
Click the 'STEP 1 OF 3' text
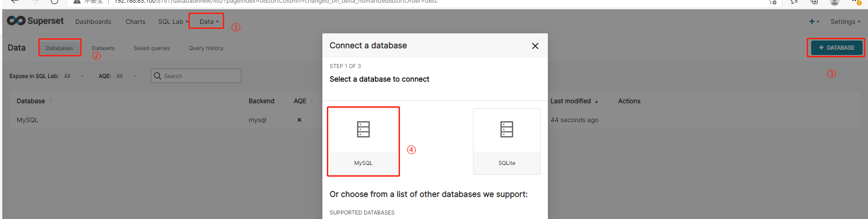345,66
